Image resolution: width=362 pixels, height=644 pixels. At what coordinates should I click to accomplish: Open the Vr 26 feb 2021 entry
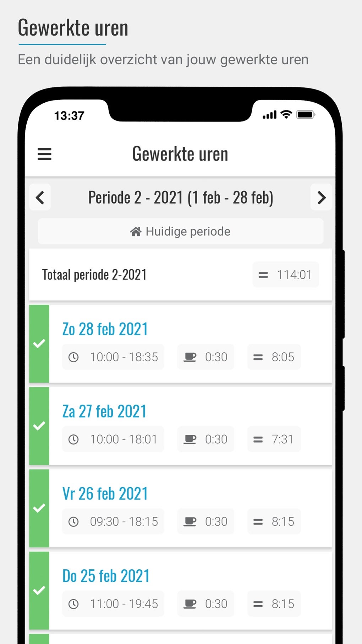(105, 494)
